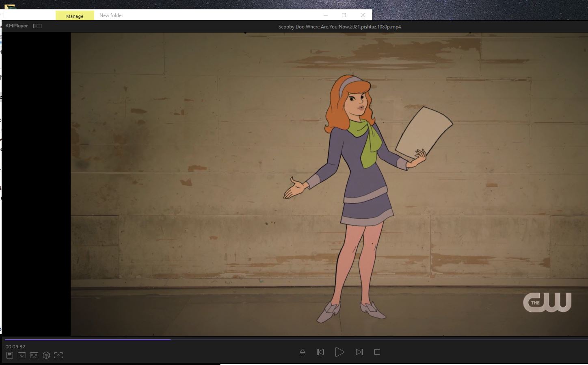The height and width of the screenshot is (365, 588).
Task: Open the playlist panel icon
Action: point(10,355)
